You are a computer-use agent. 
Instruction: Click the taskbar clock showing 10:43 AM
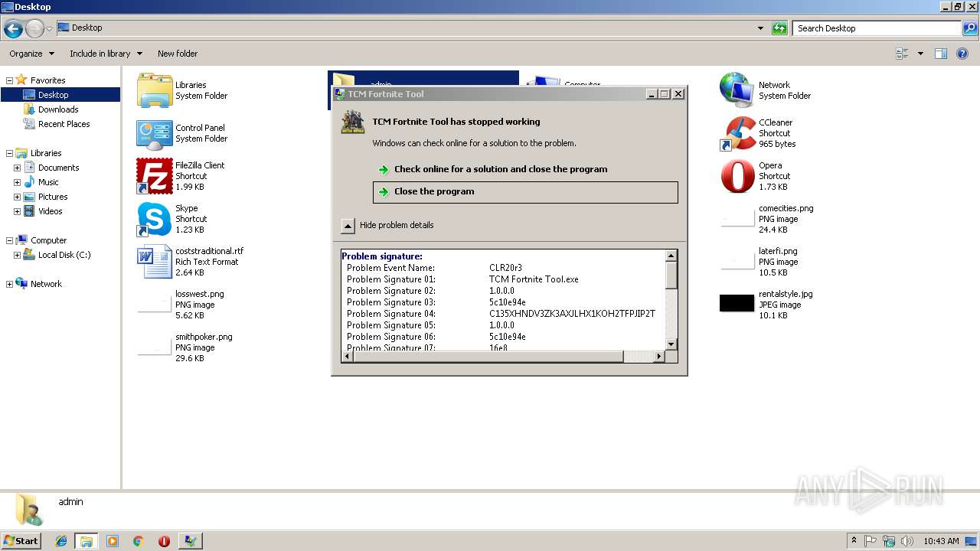[942, 541]
